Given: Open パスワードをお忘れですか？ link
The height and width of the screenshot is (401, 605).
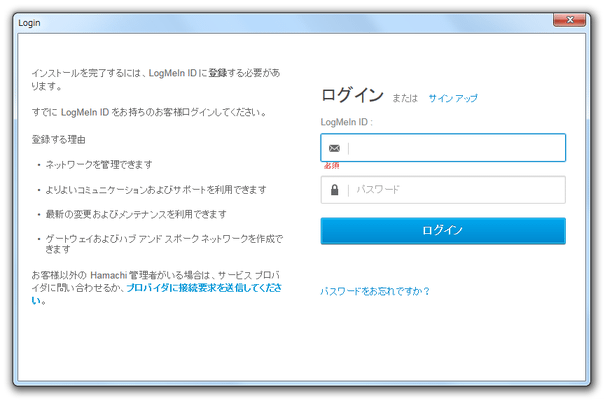Looking at the screenshot, I should (x=375, y=291).
